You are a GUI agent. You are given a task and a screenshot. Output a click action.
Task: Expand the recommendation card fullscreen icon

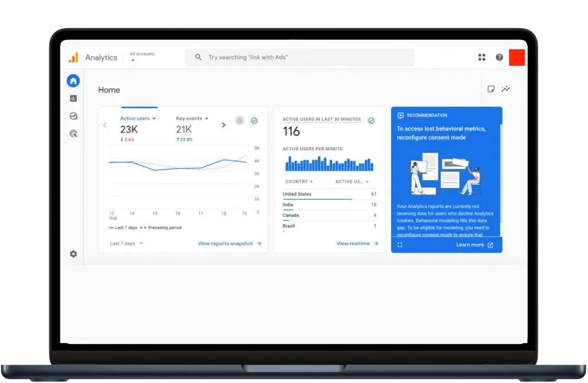pyautogui.click(x=400, y=245)
